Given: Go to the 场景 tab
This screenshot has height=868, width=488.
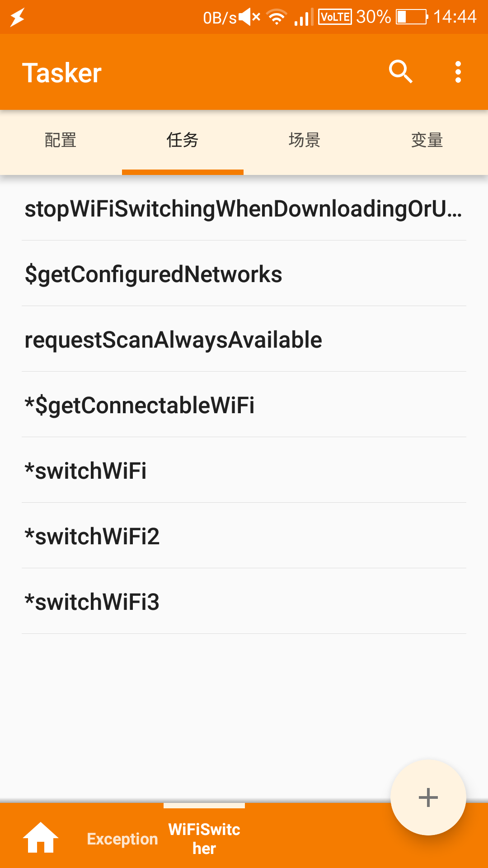Looking at the screenshot, I should pyautogui.click(x=305, y=141).
